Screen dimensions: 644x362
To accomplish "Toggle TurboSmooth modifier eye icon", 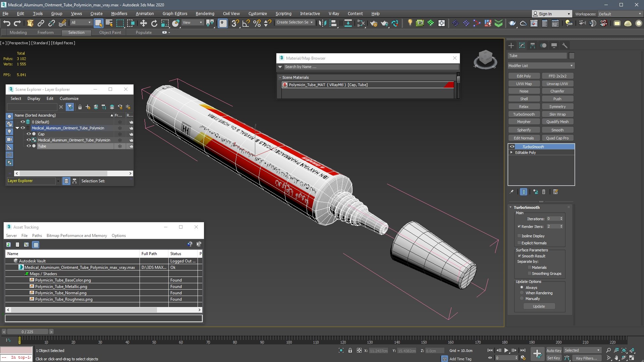I will (512, 147).
